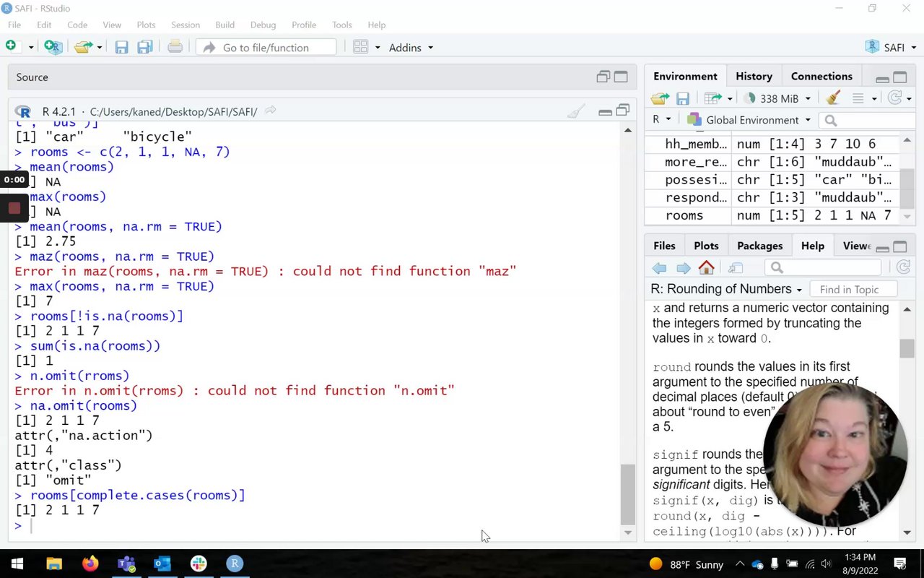Click the Find in Topic field

click(x=853, y=290)
